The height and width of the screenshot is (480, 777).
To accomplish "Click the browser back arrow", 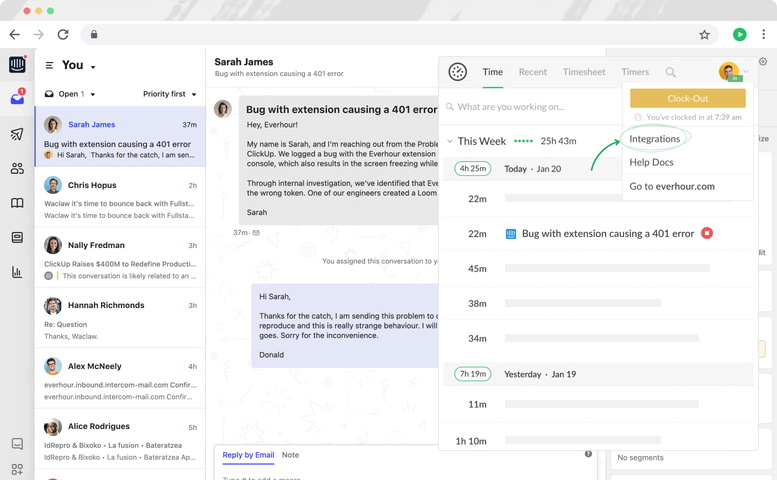I will [15, 34].
